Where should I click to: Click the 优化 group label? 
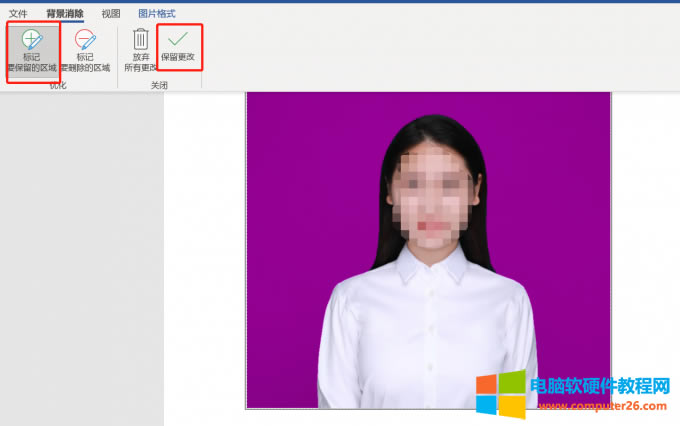pos(58,85)
